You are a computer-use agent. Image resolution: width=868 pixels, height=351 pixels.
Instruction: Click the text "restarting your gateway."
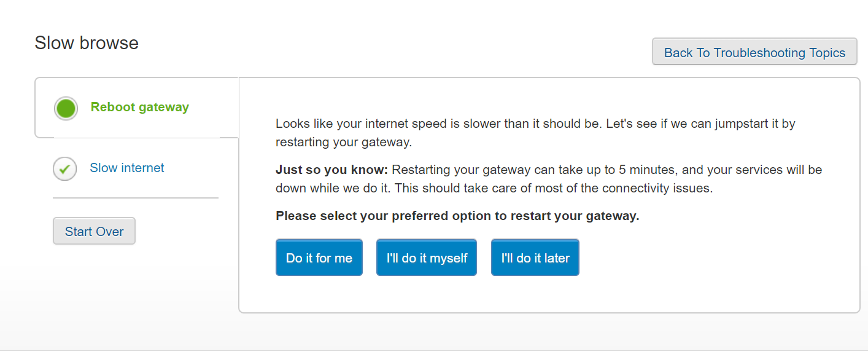tap(344, 142)
